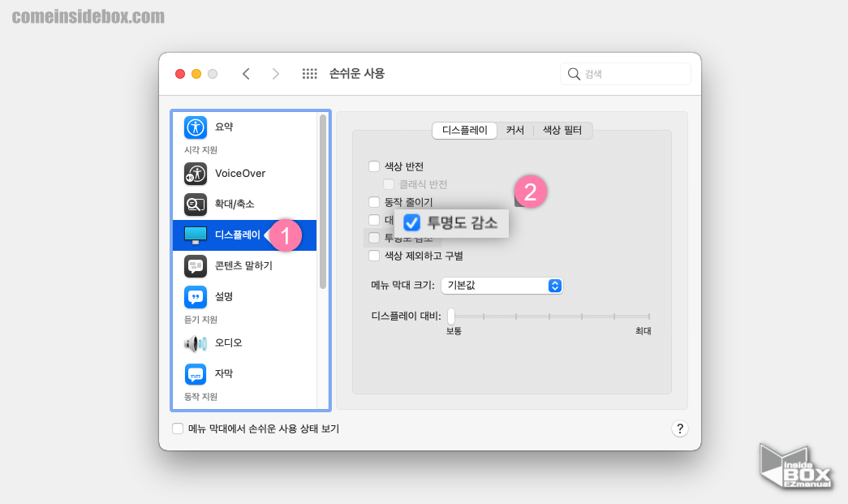The image size is (848, 504).
Task: Enable the 색상 제외하고 구별 checkbox
Action: pyautogui.click(x=374, y=256)
